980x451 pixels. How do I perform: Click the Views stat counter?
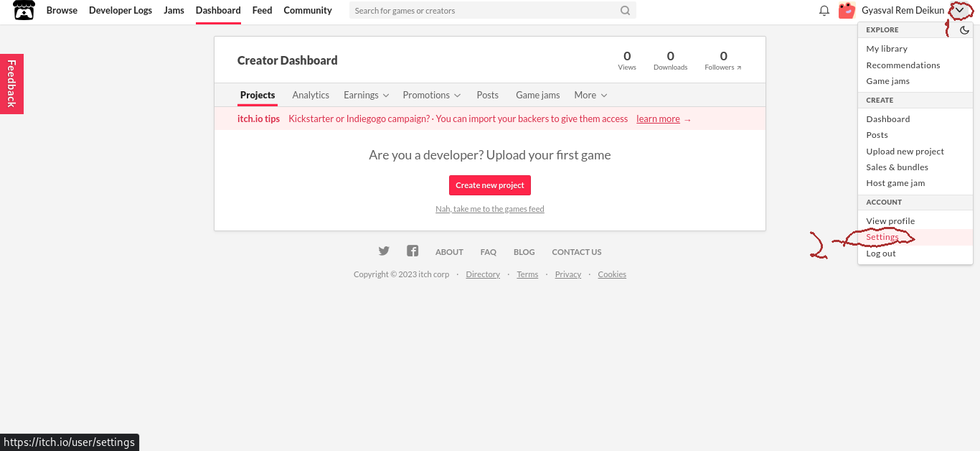[x=627, y=60]
